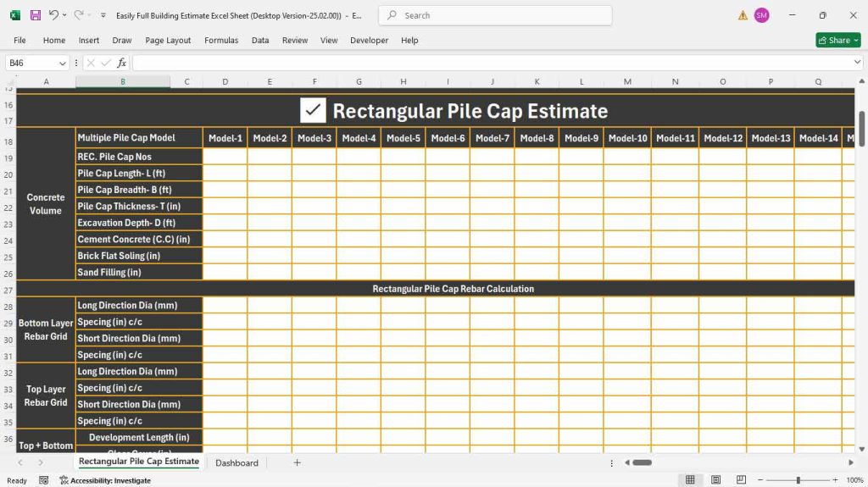The height and width of the screenshot is (487, 868).
Task: Open the View ribbon tab
Action: coord(329,40)
